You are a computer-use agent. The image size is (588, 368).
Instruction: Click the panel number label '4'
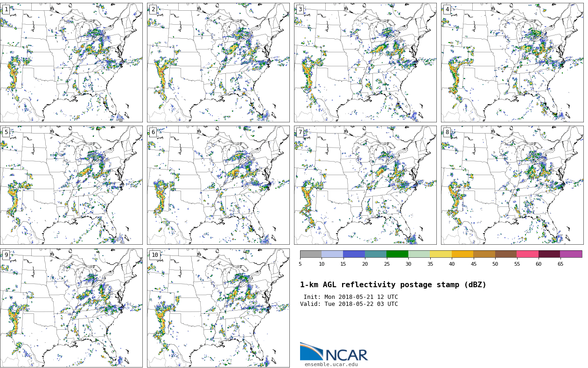[x=447, y=9]
